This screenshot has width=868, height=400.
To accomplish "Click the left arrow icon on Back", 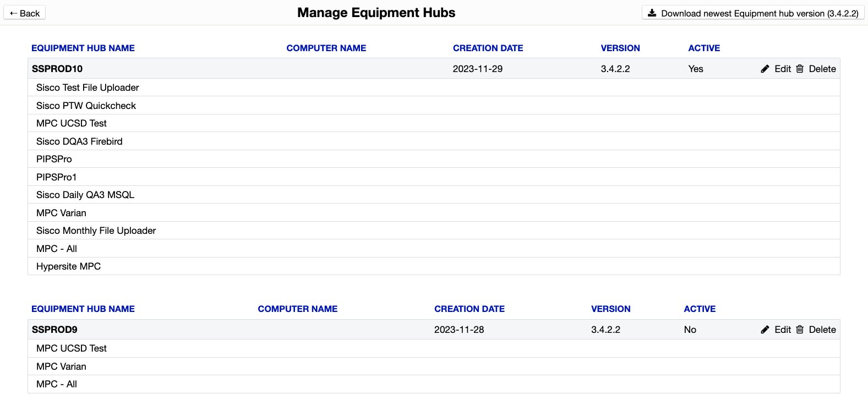I will pyautogui.click(x=13, y=13).
